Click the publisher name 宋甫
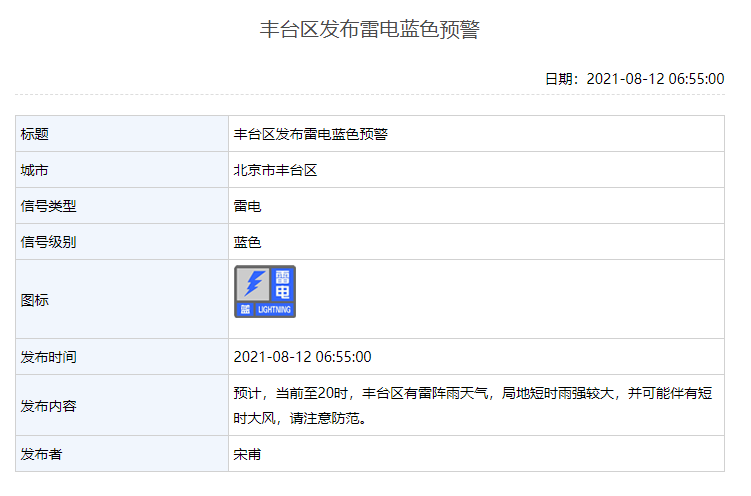Screen dimensions: 751x496 [x=247, y=454]
